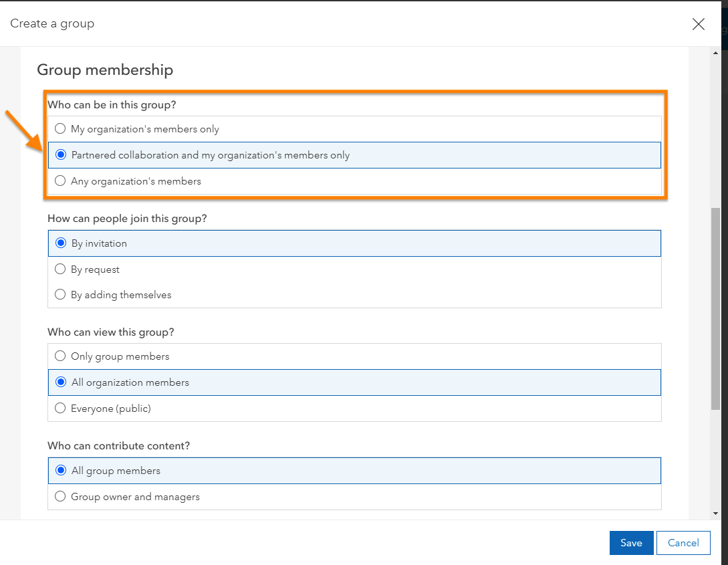Select "My organization's members only" option

[x=60, y=129]
